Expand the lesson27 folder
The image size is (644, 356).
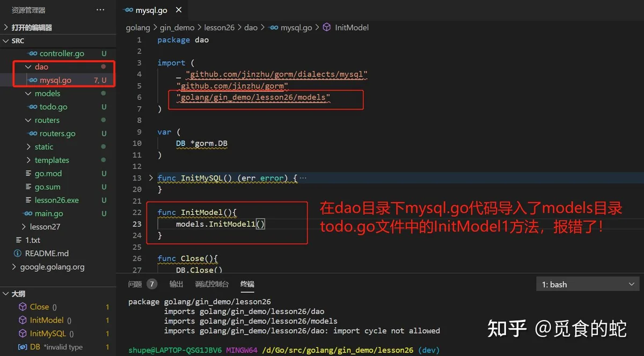tap(45, 227)
